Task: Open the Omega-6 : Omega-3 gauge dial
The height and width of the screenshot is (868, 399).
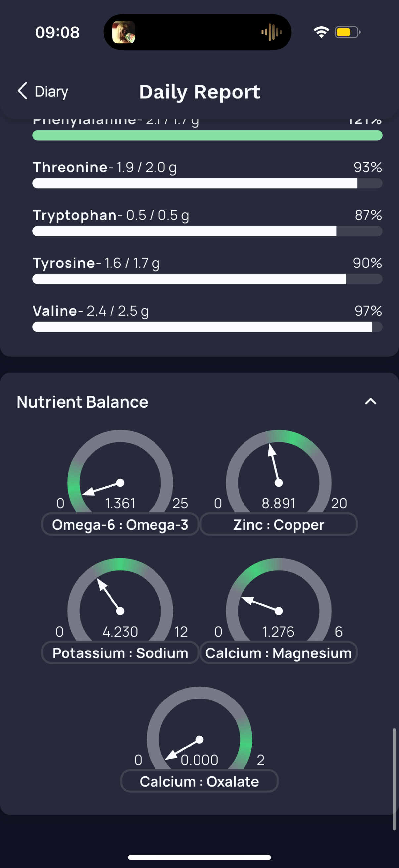Action: pos(120,472)
